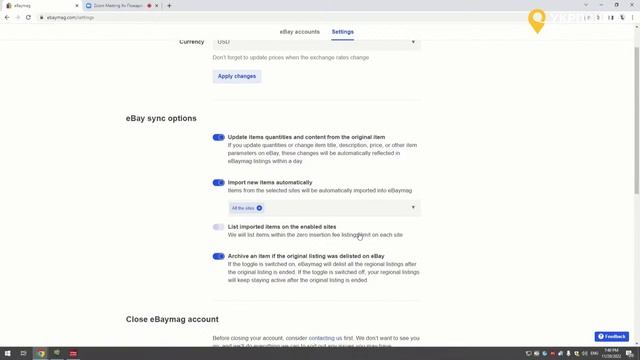Close the Zoom Meeting browser tab
The height and width of the screenshot is (360, 640).
(157, 6)
